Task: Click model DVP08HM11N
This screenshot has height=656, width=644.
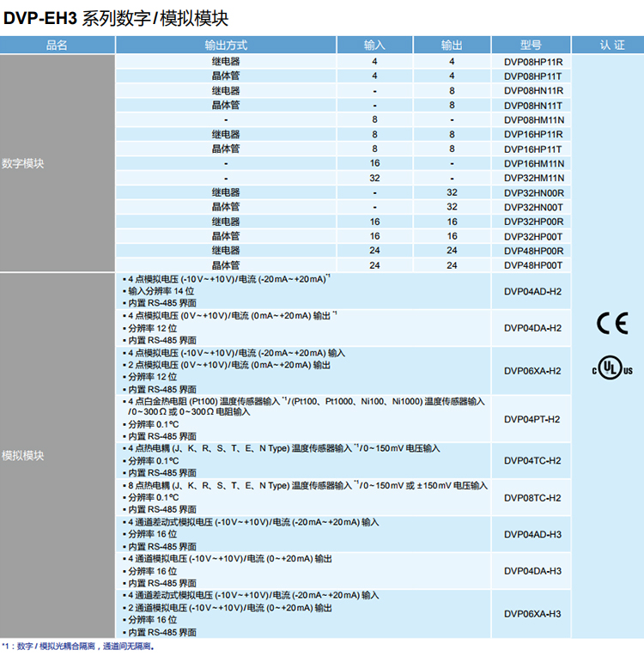Action: click(534, 120)
